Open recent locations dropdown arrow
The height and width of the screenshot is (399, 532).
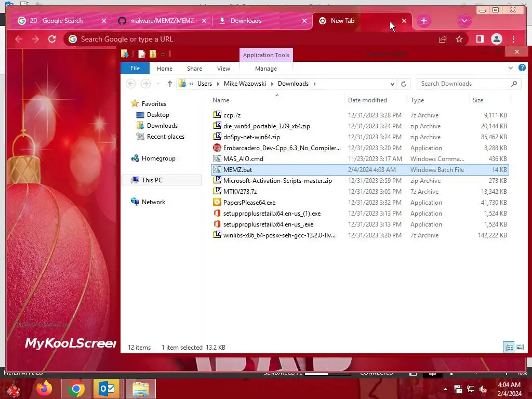tap(158, 84)
